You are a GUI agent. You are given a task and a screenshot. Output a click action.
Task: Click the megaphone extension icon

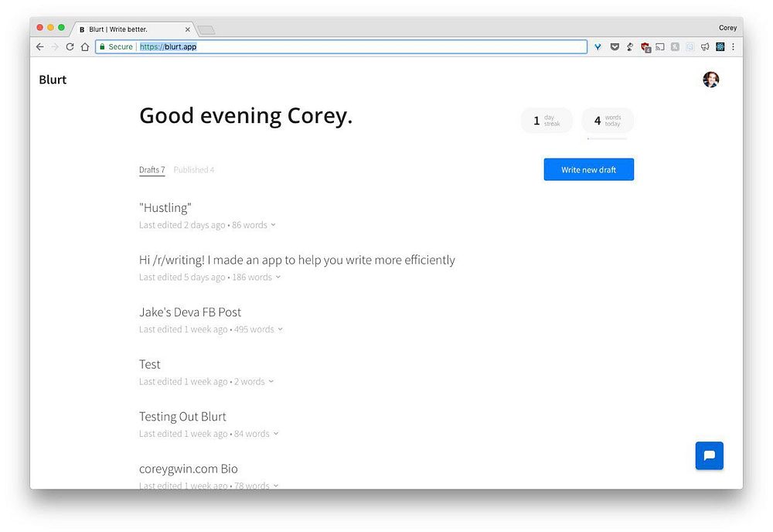coord(705,47)
